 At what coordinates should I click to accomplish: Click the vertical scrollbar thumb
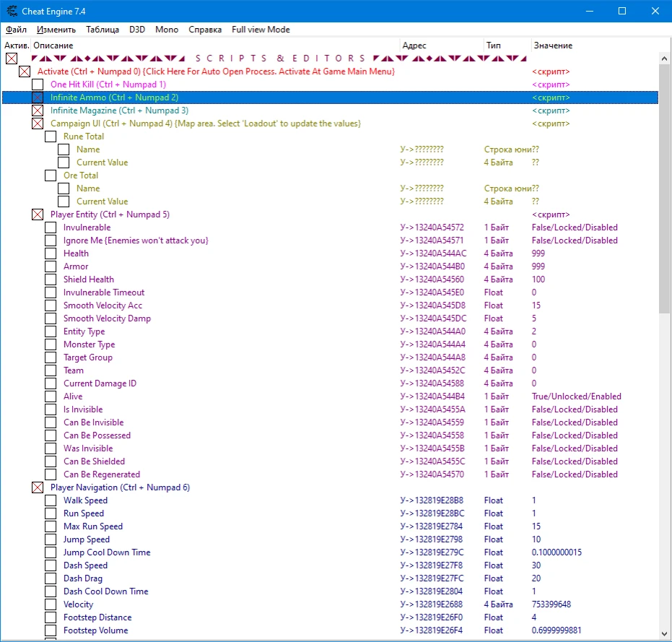665,188
